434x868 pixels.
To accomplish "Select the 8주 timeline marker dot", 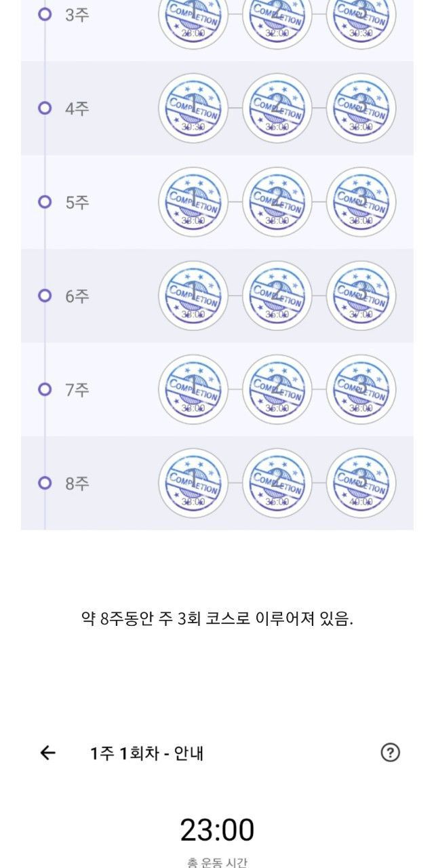I will (x=45, y=483).
